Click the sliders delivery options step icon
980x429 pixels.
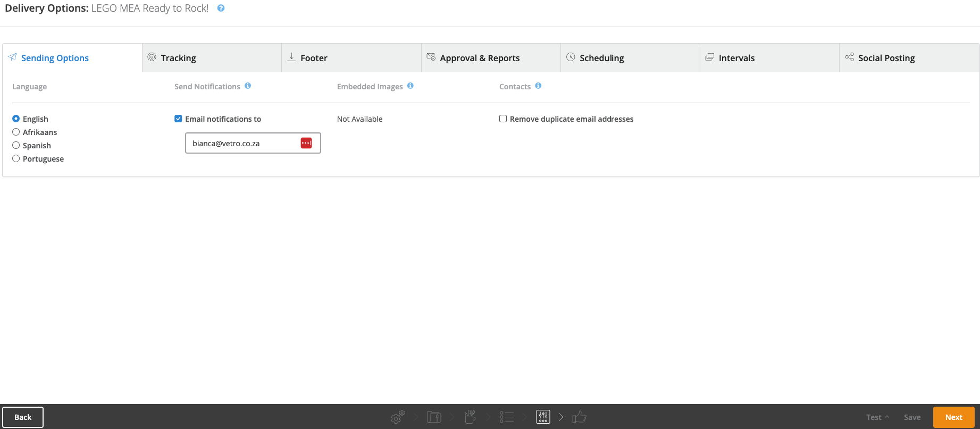(x=543, y=417)
